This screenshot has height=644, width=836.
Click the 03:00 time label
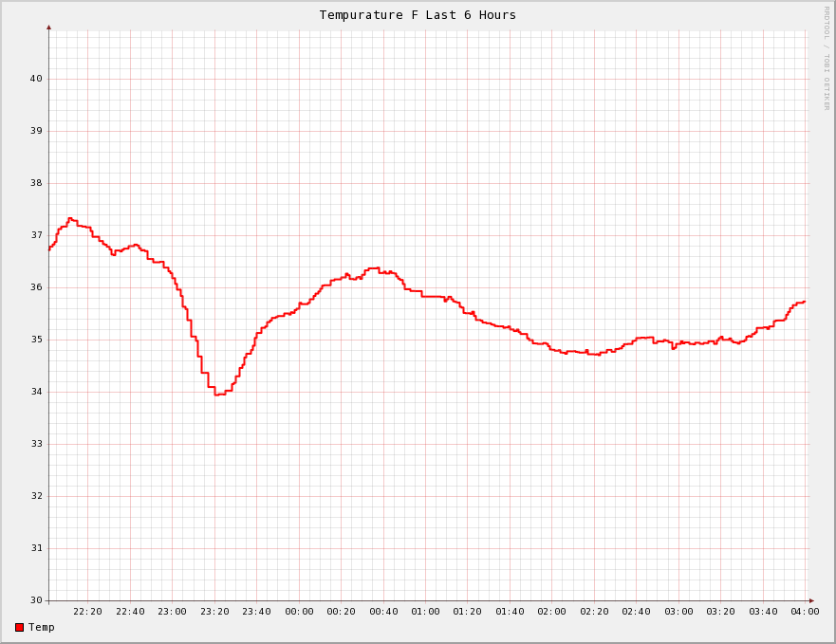tap(678, 612)
